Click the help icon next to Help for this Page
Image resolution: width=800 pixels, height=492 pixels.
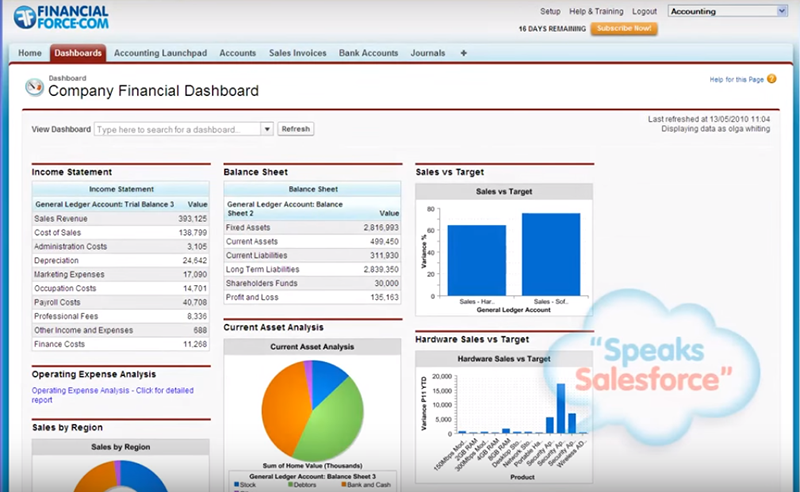(771, 79)
